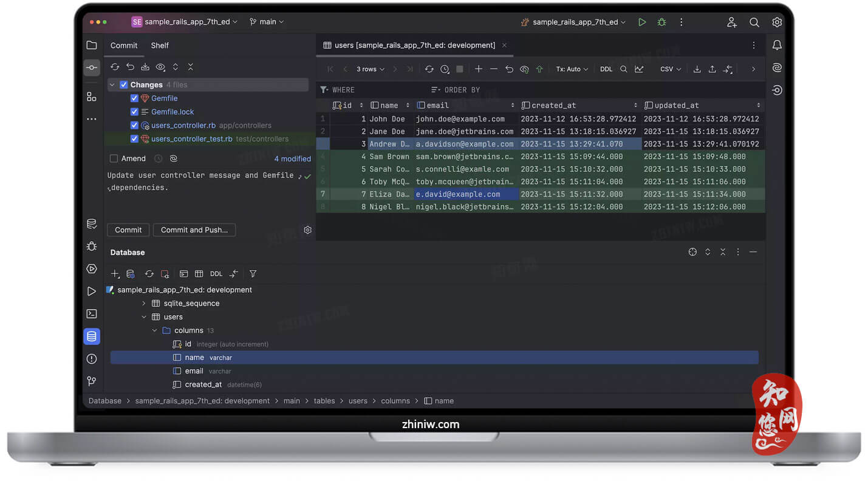Collapse the Changes tree node
Image resolution: width=868 pixels, height=484 pixels.
(x=112, y=85)
